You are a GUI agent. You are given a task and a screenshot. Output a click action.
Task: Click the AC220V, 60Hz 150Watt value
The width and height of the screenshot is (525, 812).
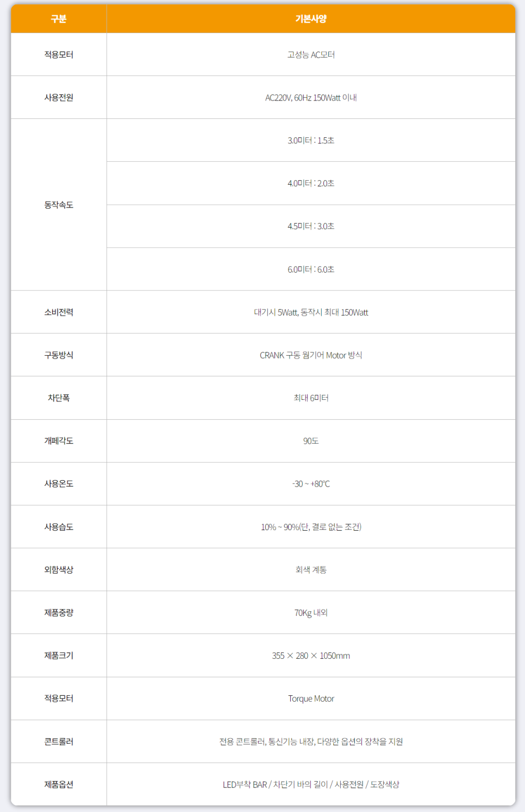[x=311, y=98]
